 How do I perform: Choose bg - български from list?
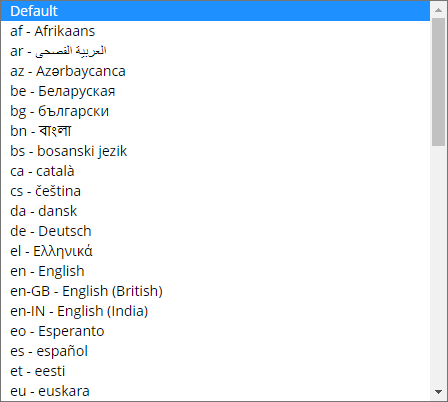point(215,111)
